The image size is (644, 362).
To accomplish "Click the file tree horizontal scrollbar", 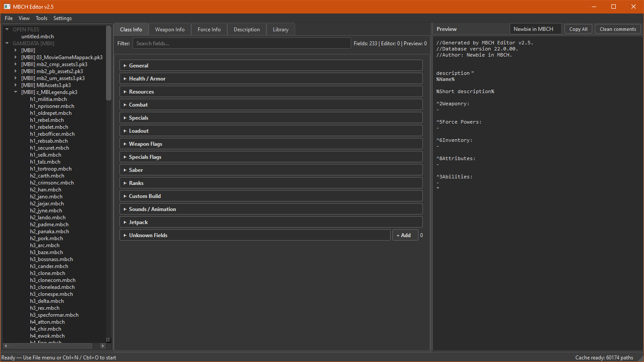I will pos(50,346).
